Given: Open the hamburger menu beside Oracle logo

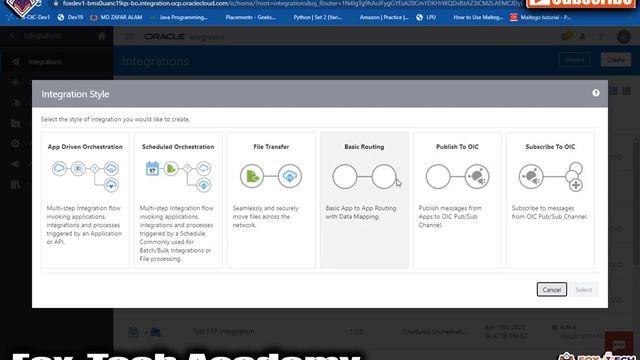Looking at the screenshot, I should pos(130,37).
